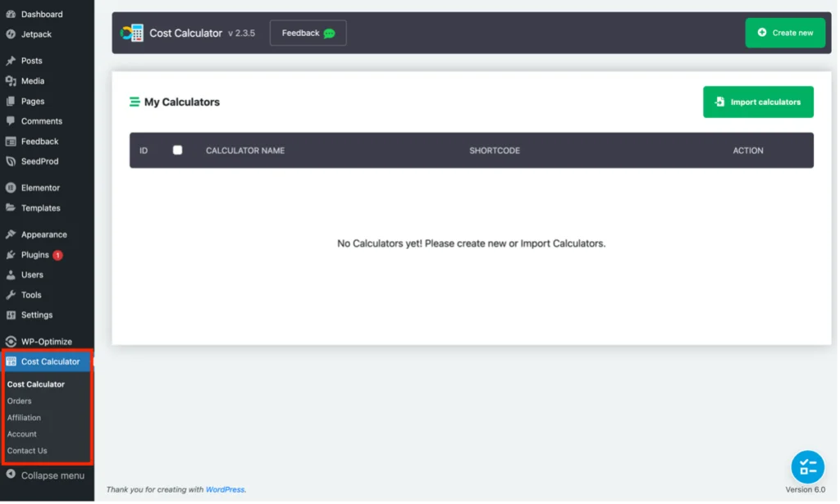Click the Cost Calculator sidebar icon

pos(11,362)
